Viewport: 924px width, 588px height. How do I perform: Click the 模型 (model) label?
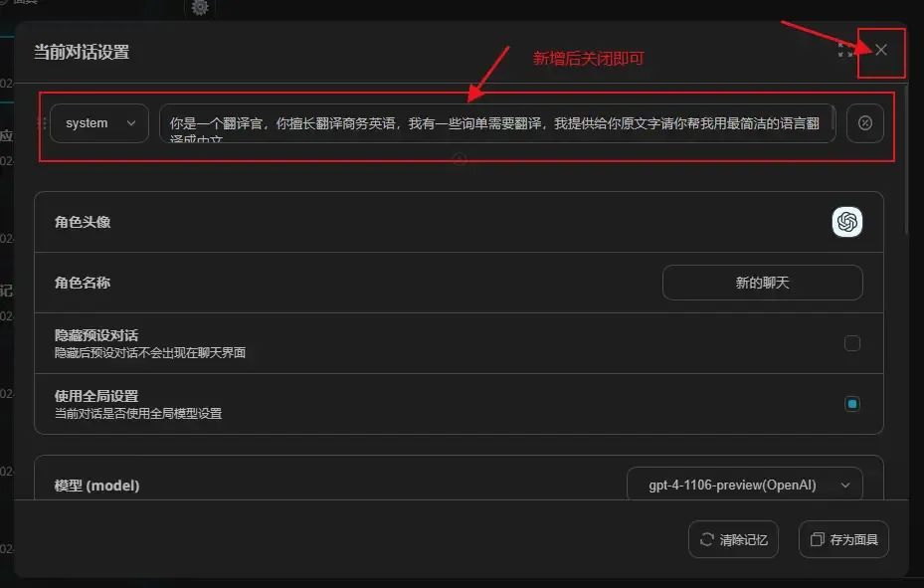[x=96, y=486]
